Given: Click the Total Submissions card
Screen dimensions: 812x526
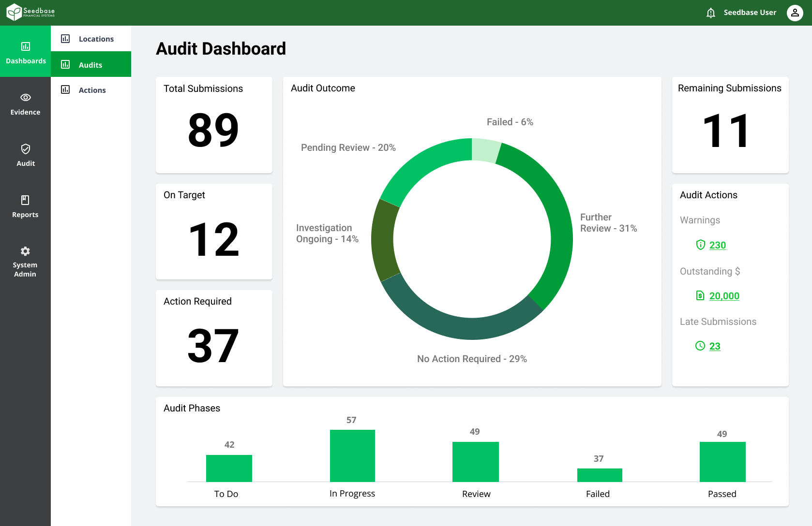Looking at the screenshot, I should pyautogui.click(x=213, y=125).
